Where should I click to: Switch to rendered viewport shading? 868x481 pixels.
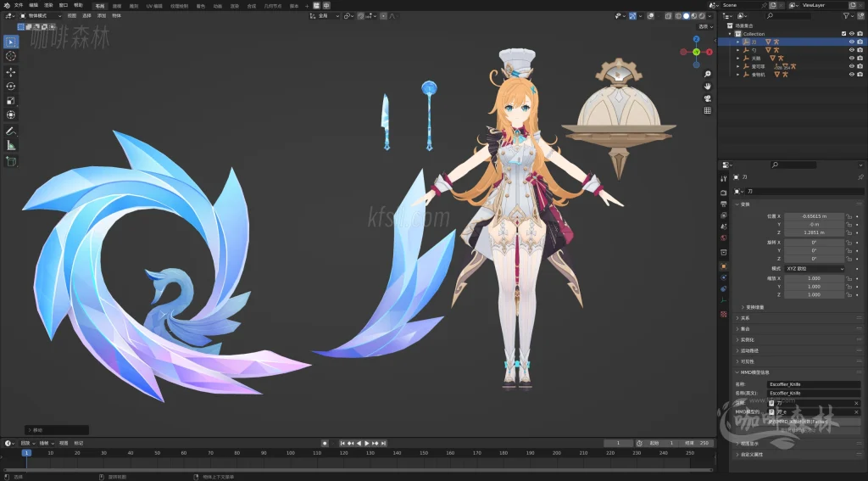[702, 16]
